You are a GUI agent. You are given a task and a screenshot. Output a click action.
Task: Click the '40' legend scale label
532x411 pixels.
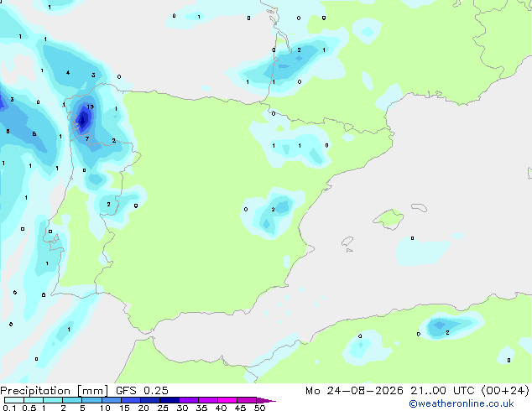click(221, 408)
